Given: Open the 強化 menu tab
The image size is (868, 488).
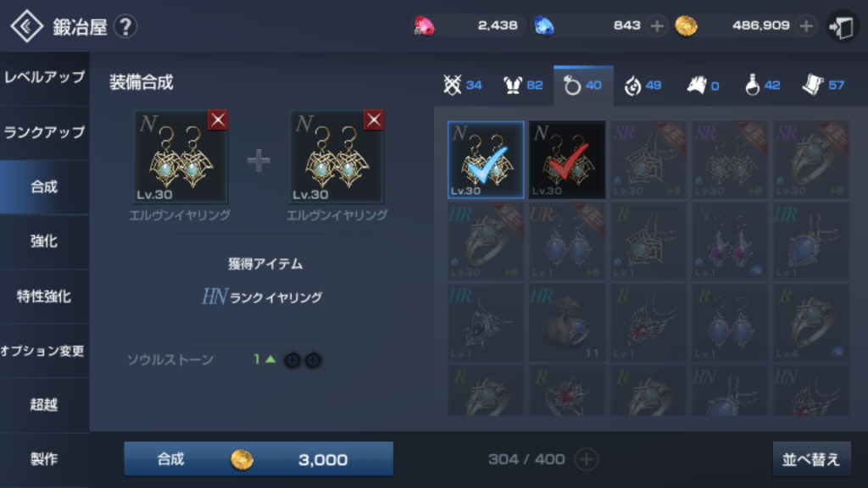Looking at the screenshot, I should pyautogui.click(x=44, y=241).
